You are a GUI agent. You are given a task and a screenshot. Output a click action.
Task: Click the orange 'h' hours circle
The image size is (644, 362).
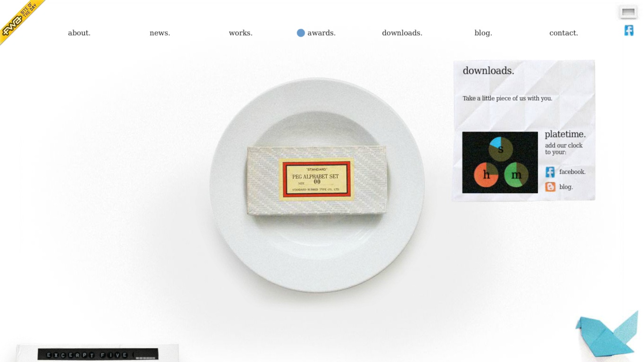(x=486, y=175)
